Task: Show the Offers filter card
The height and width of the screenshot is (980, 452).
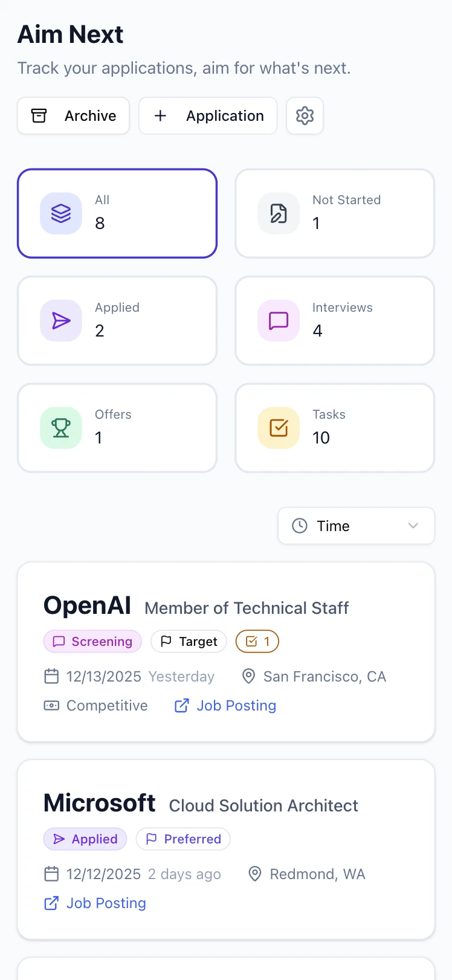Action: tap(117, 428)
